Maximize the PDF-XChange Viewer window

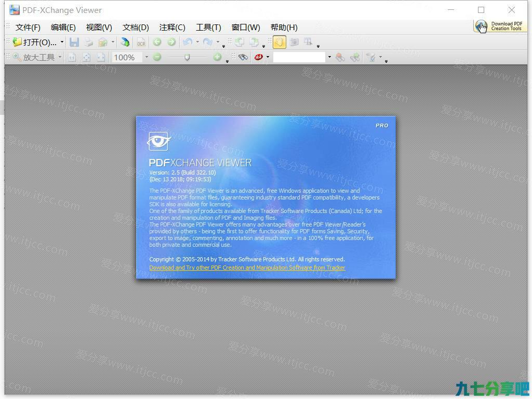click(x=481, y=10)
